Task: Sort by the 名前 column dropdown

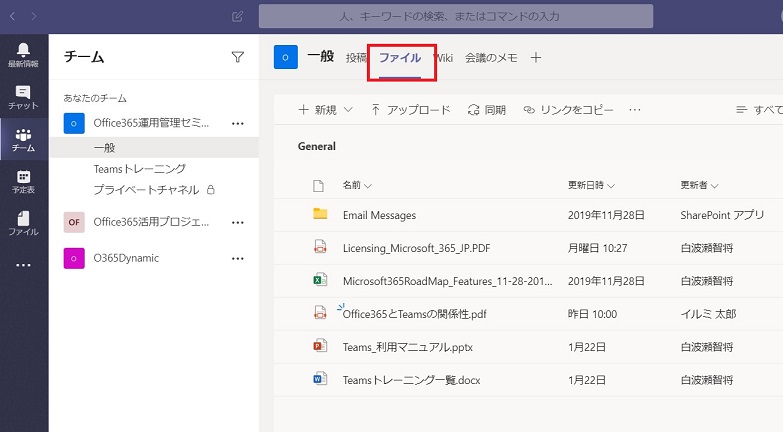Action: (357, 185)
